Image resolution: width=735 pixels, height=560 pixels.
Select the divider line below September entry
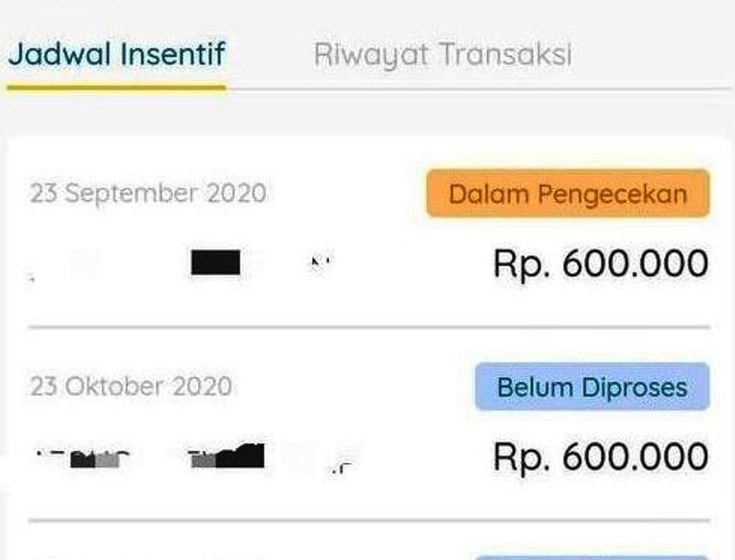point(369,326)
